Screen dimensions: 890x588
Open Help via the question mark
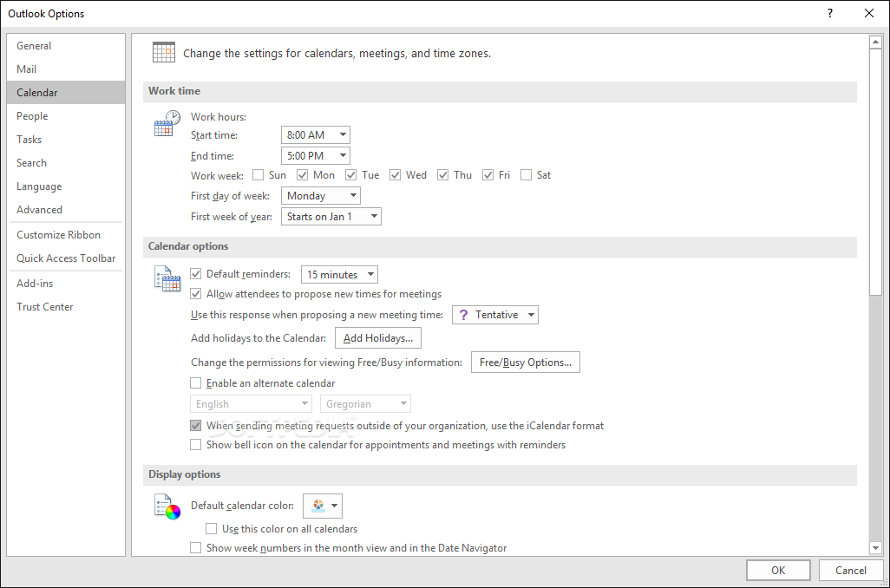830,13
